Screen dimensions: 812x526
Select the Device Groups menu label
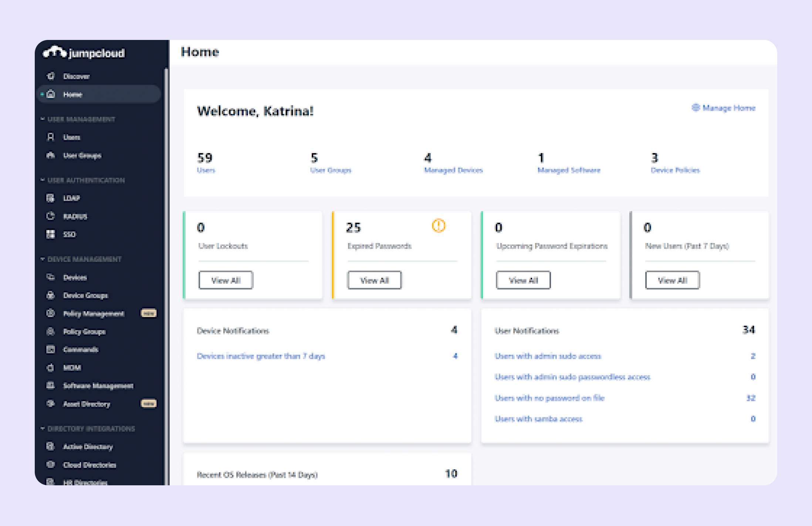pos(85,296)
